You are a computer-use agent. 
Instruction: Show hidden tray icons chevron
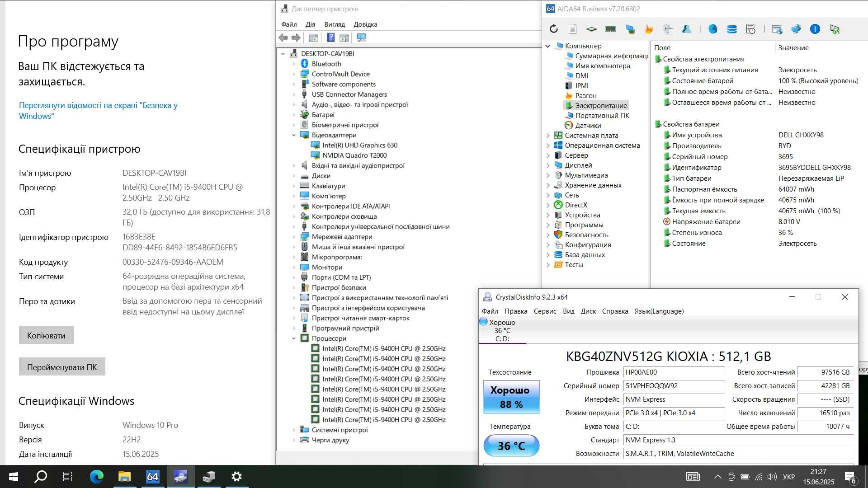tap(717, 477)
